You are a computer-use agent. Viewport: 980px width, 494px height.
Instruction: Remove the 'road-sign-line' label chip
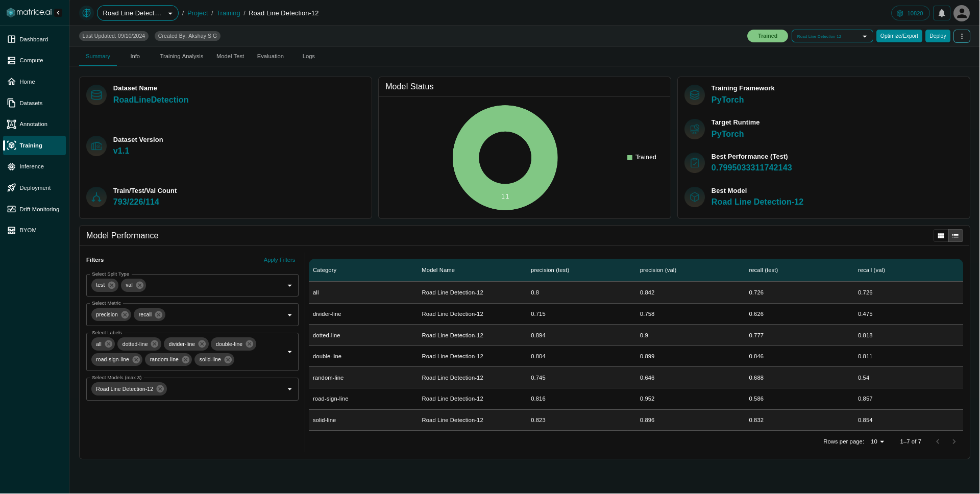(136, 360)
